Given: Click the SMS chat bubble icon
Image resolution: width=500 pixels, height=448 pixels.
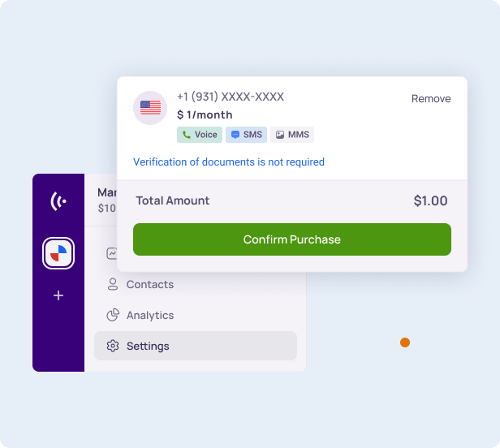Looking at the screenshot, I should coord(235,135).
